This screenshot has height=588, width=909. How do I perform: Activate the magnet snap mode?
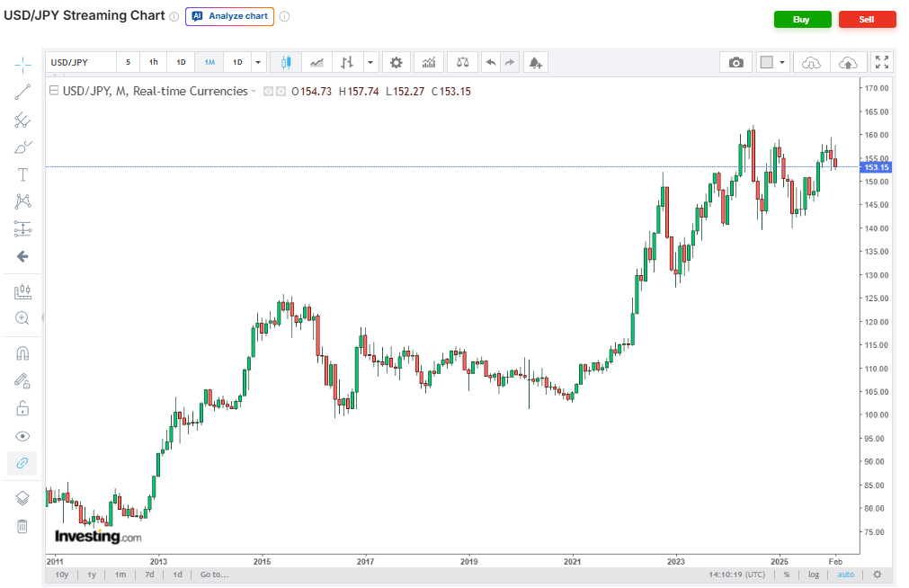22,353
